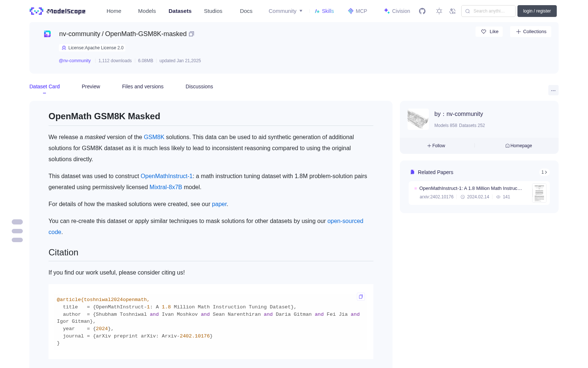Viewport: 588px width, 368px height.
Task: Click the paper date clock icon
Action: click(463, 197)
